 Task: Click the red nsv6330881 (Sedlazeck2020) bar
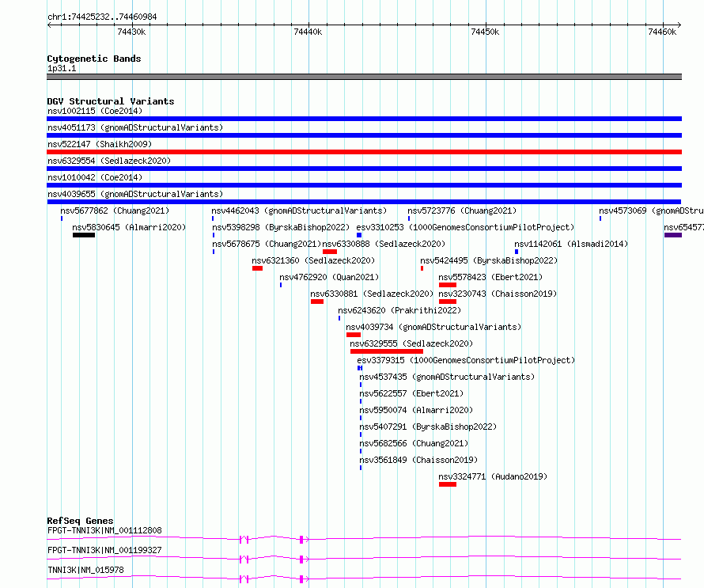click(x=317, y=302)
